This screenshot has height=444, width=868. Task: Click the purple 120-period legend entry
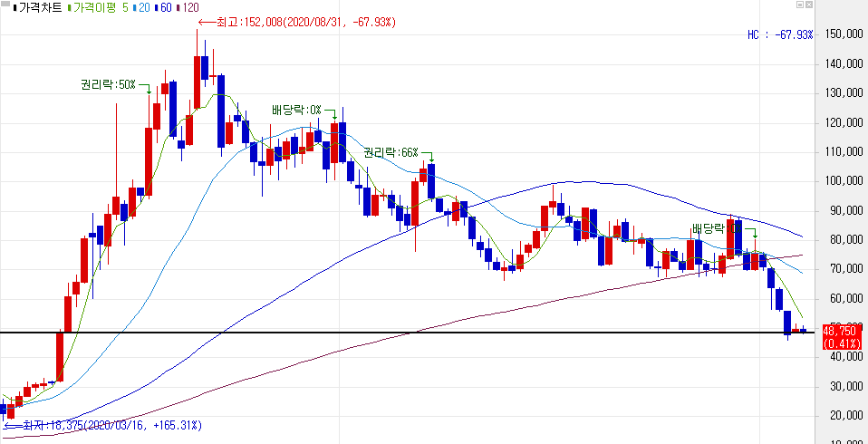tap(188, 8)
